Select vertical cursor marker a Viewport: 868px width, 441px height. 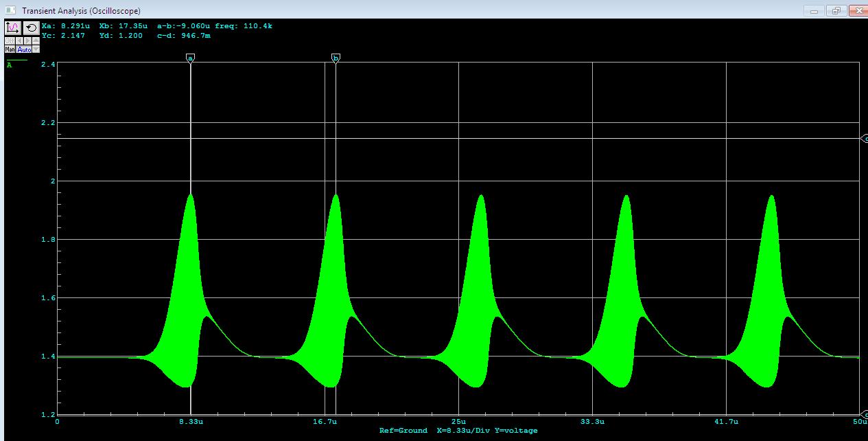point(191,58)
